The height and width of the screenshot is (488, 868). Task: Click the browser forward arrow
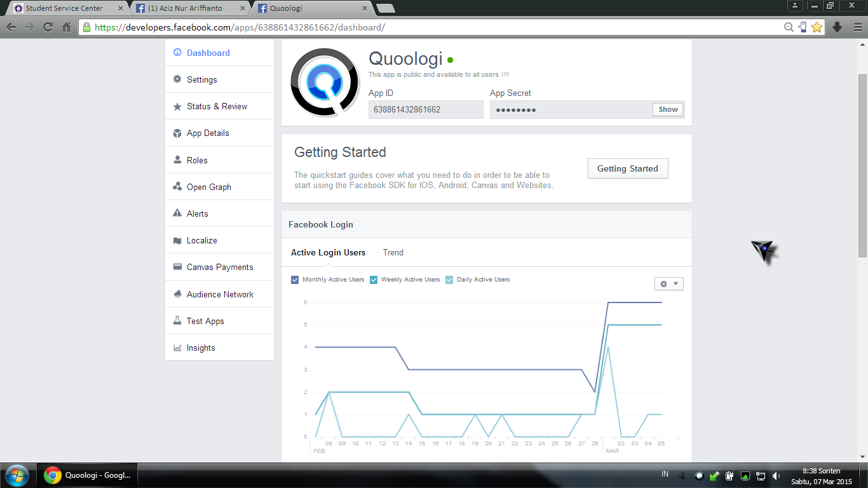click(x=29, y=27)
